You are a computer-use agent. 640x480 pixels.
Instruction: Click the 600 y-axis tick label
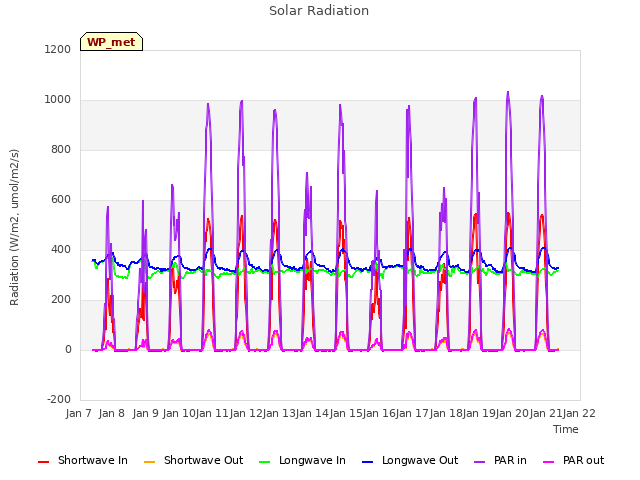(61, 200)
